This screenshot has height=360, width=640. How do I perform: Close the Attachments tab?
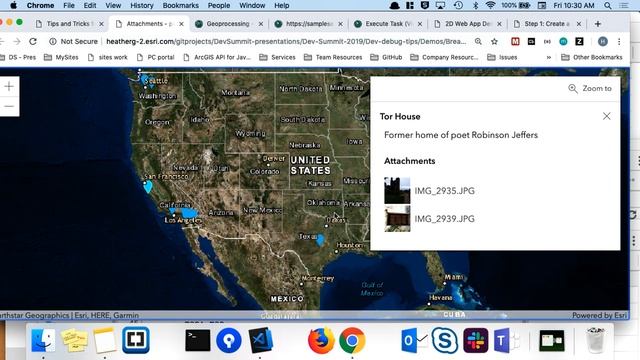[182, 24]
